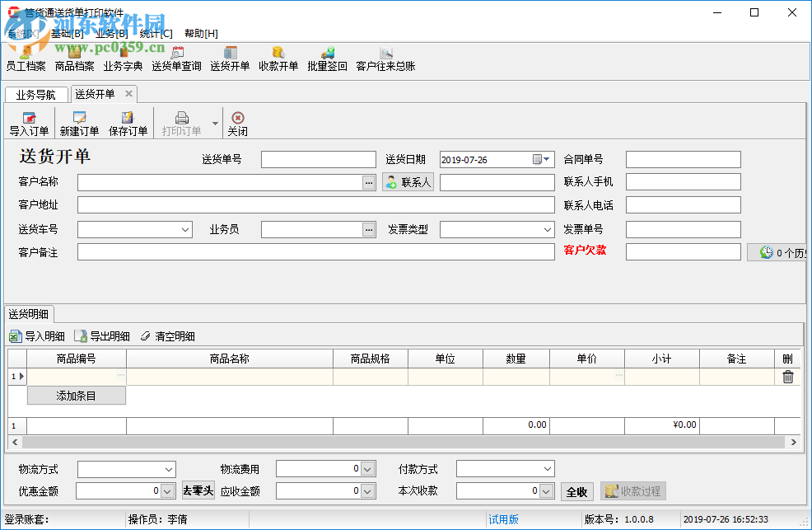Click the 全收 button
This screenshot has width=812, height=530.
pos(577,491)
